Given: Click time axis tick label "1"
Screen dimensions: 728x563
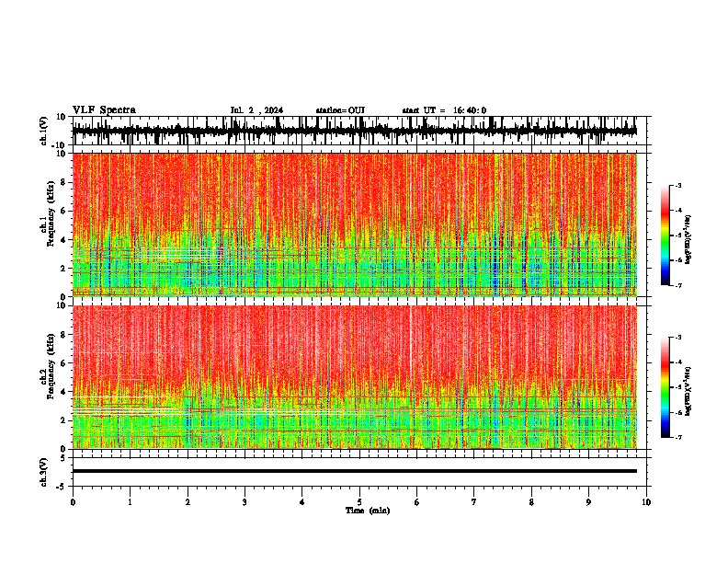Looking at the screenshot, I should (x=130, y=502).
